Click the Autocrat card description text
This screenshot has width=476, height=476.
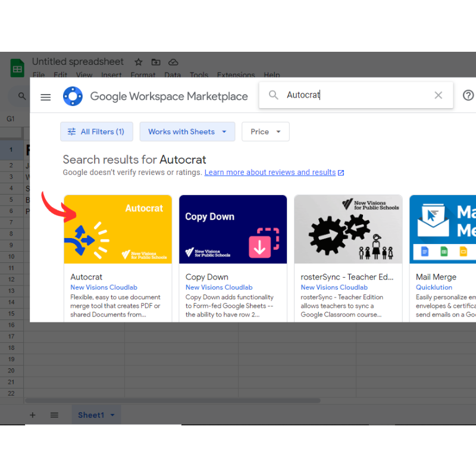tap(115, 306)
